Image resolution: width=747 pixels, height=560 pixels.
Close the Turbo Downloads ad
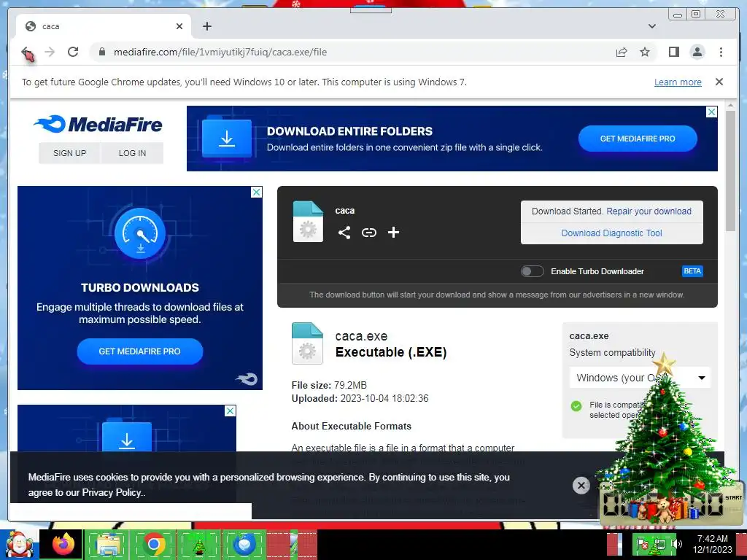256,192
